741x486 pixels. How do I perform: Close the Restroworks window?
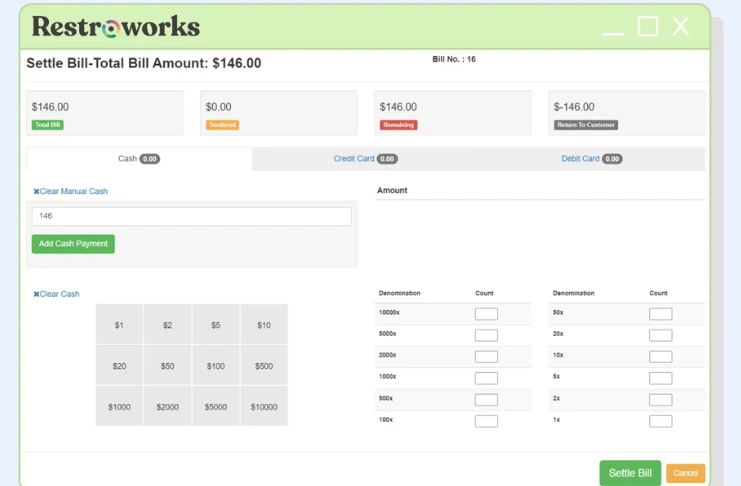pos(681,26)
